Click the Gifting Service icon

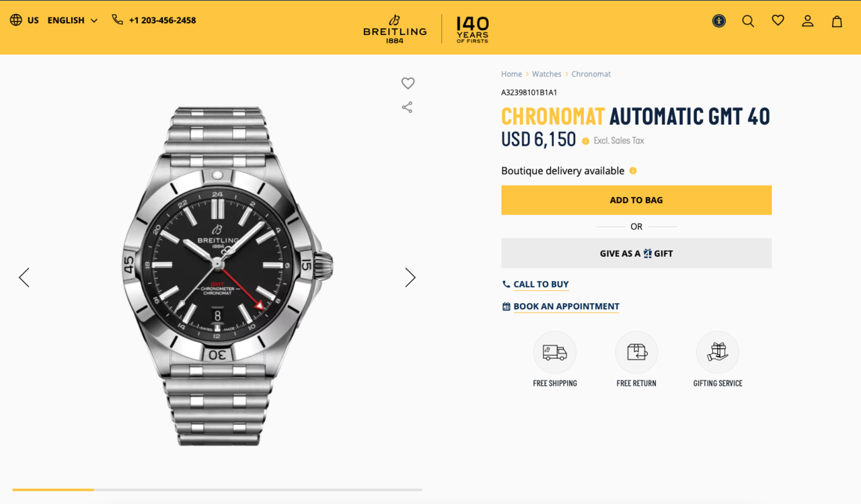tap(718, 352)
